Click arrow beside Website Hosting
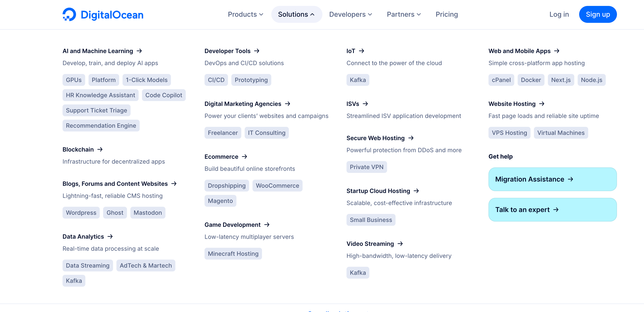This screenshot has width=644, height=312. (542, 104)
